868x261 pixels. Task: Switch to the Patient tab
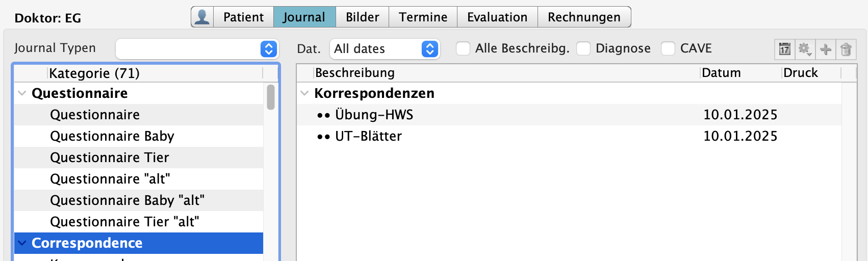(x=243, y=17)
